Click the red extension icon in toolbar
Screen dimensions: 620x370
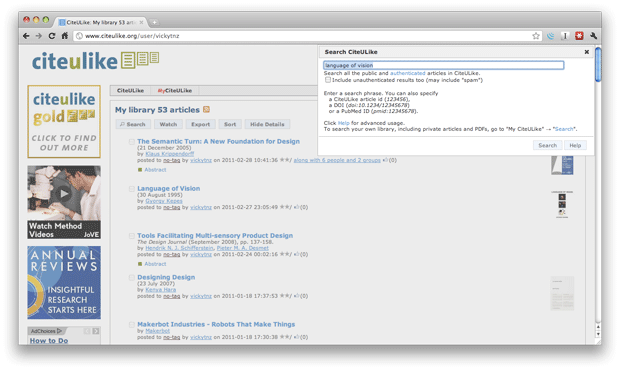point(579,36)
